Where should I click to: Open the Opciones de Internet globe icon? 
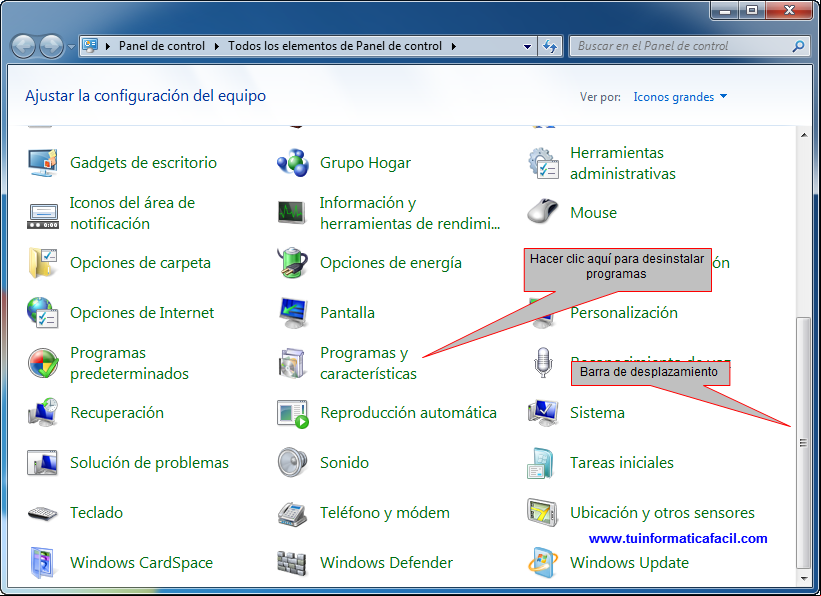coord(42,313)
